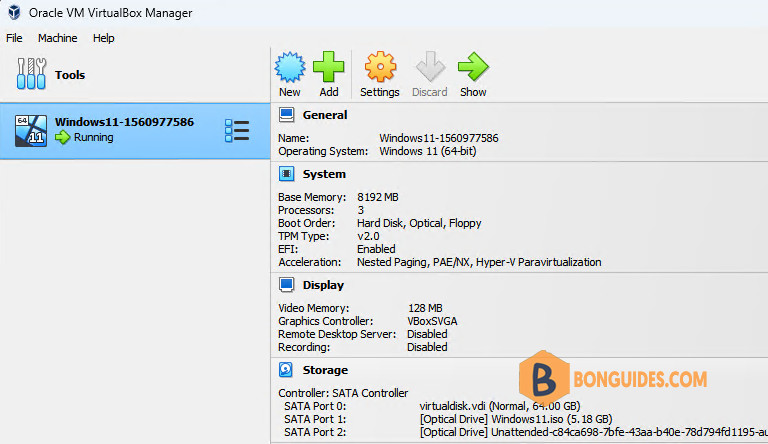Click SATA Port 2 Unattended optical drive entry
The width and height of the screenshot is (768, 444).
coord(594,432)
